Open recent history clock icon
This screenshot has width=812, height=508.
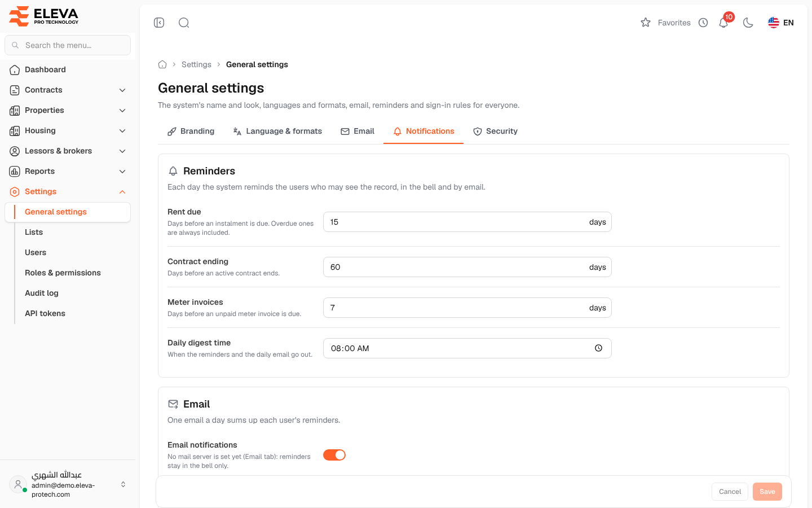tap(703, 23)
